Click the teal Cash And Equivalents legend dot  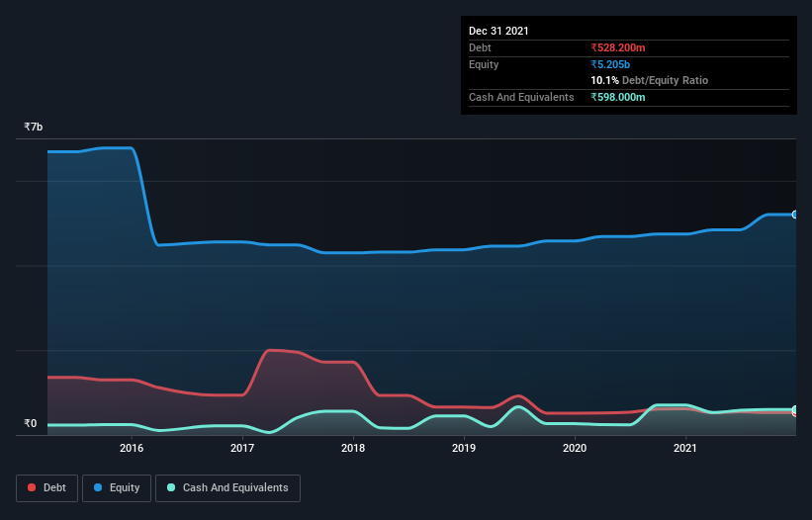pos(171,487)
